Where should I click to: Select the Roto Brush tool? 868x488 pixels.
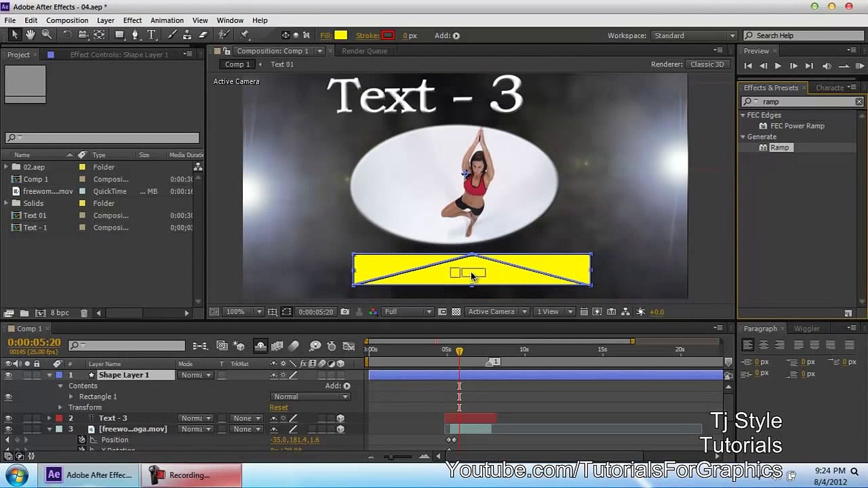point(224,35)
